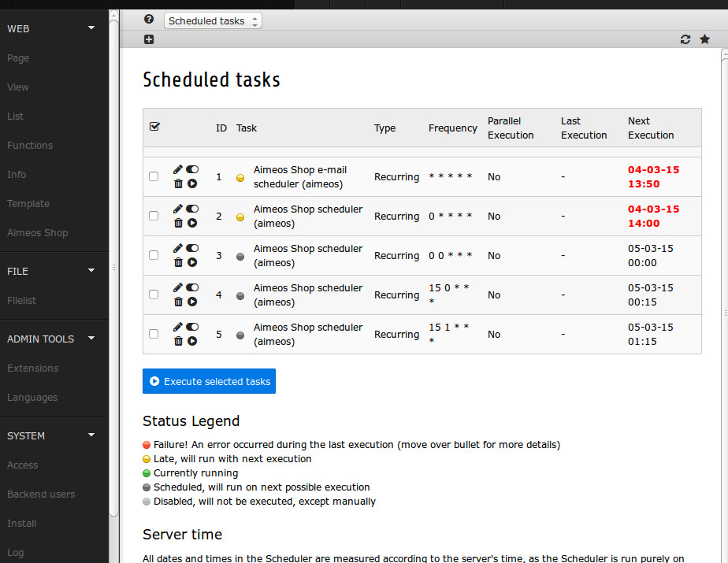Disable task 2 using toggle switch
The image size is (728, 563).
[x=192, y=209]
